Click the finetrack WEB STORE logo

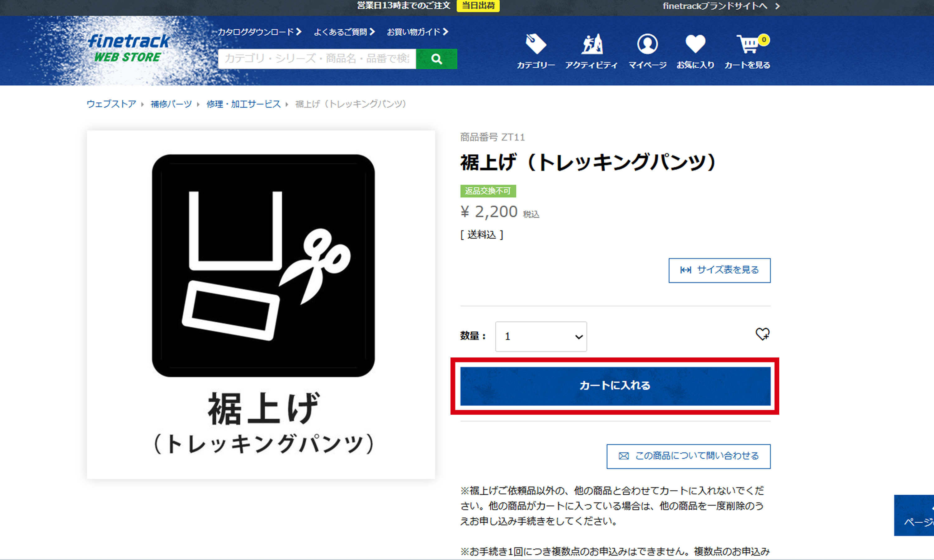pos(128,48)
